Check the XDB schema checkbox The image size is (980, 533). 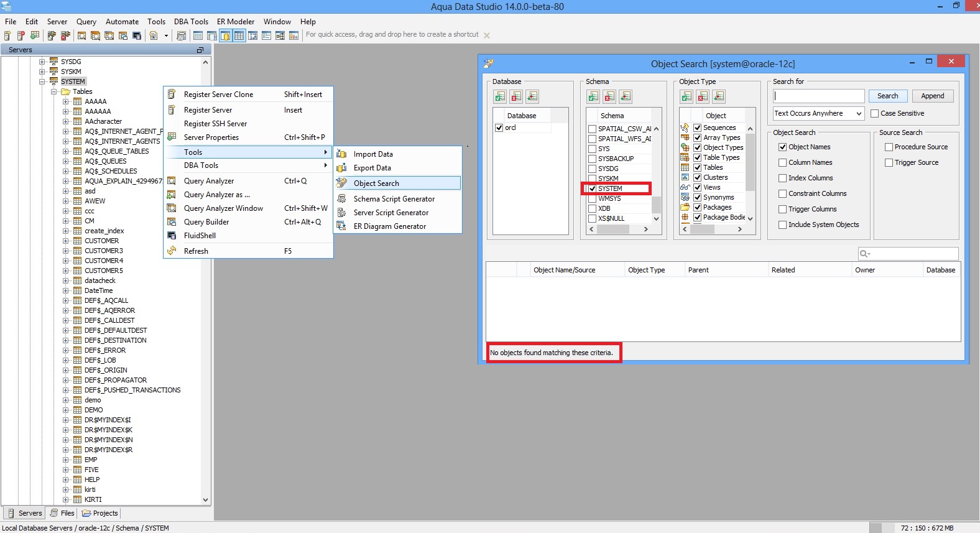click(592, 208)
